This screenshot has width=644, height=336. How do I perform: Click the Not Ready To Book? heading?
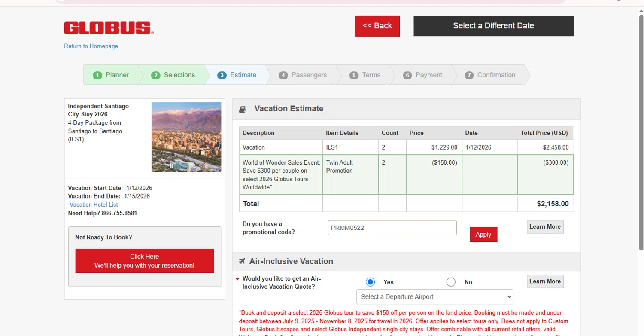[x=103, y=237]
